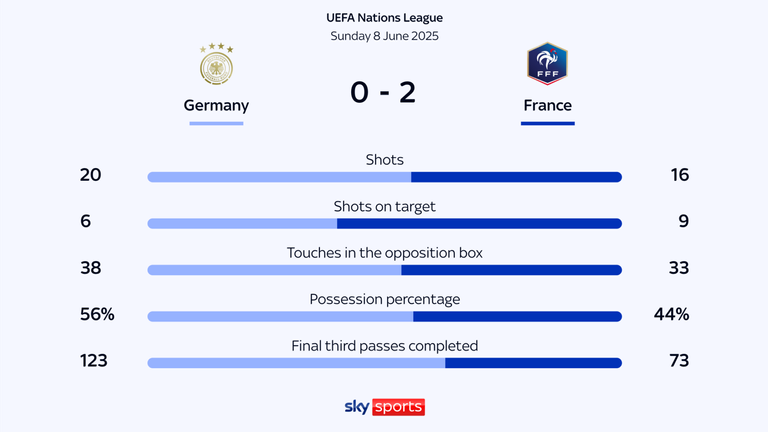
Task: Select the Germany team name
Action: click(x=216, y=105)
